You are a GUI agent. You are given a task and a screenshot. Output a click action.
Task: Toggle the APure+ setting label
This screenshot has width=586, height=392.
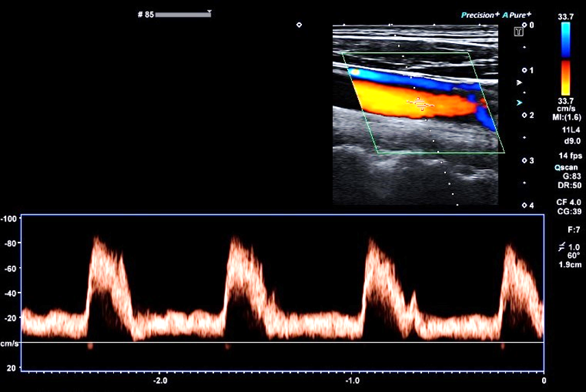517,14
